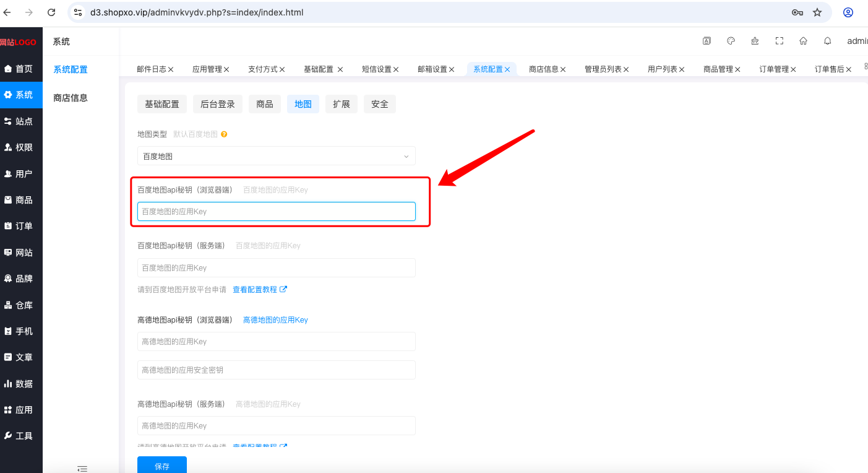Switch to the 商品 settings tab
The height and width of the screenshot is (473, 868).
265,104
